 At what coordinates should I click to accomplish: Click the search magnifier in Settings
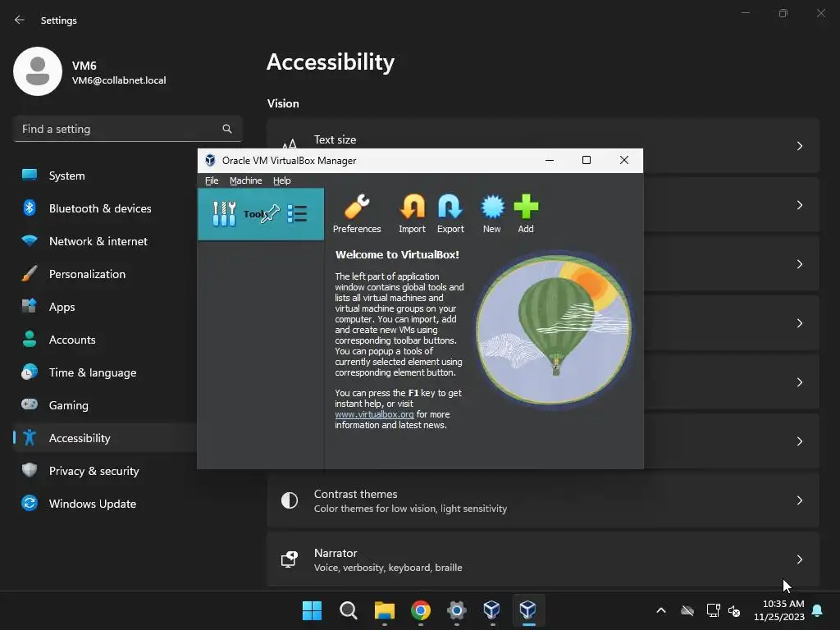point(227,129)
